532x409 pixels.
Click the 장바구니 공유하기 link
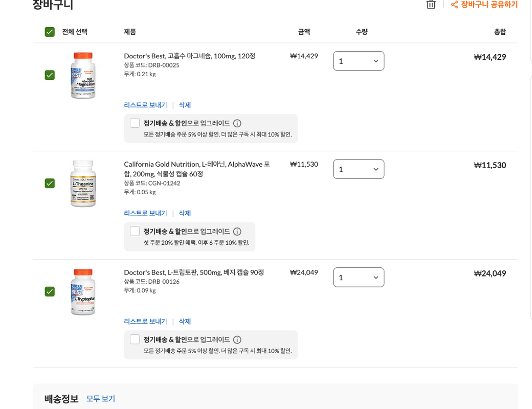pos(489,5)
